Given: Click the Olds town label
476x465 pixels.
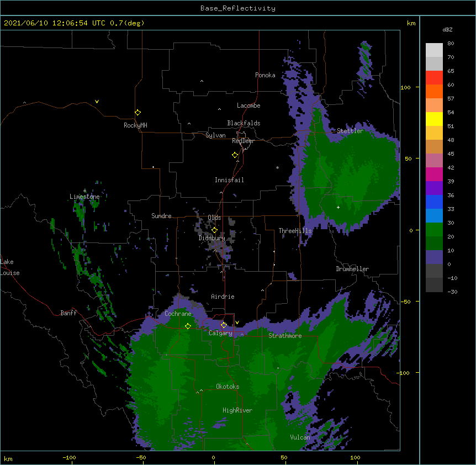Looking at the screenshot, I should point(214,218).
